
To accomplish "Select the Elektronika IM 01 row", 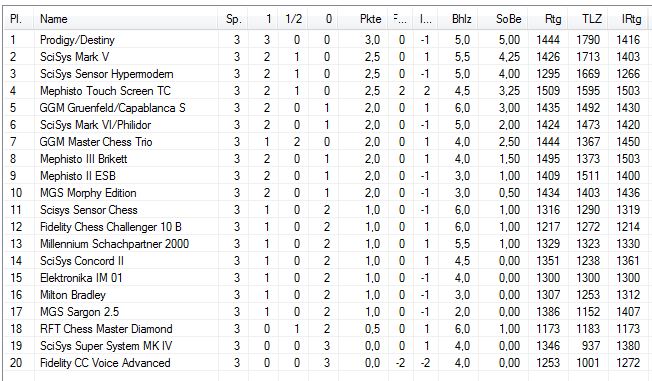I will click(326, 278).
